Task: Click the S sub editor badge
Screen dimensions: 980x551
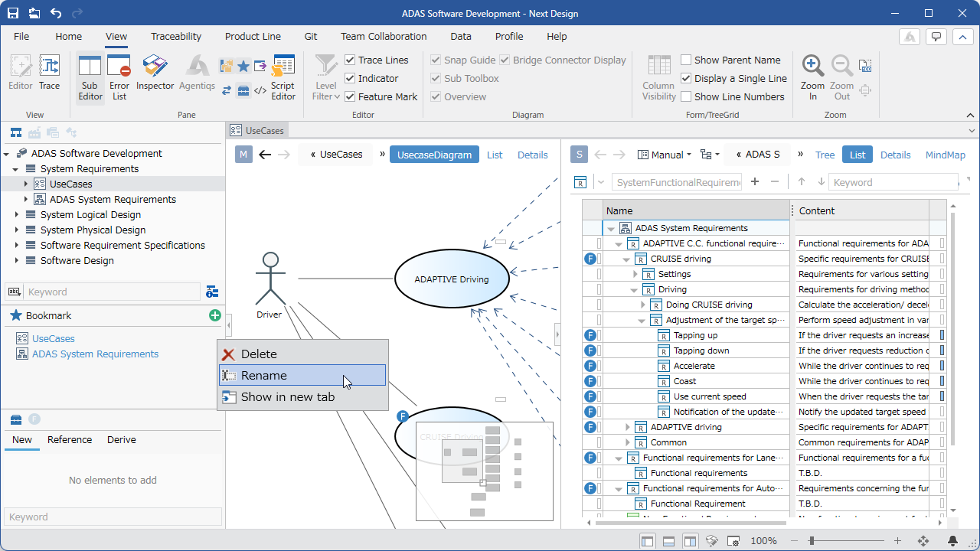Action: (579, 155)
